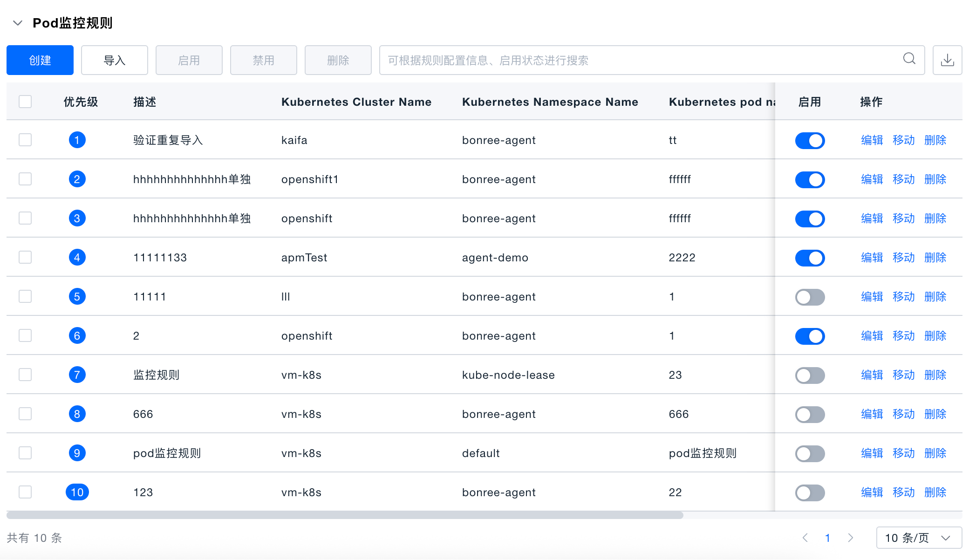
Task: Click cluster cell kaifa
Action: coord(294,140)
